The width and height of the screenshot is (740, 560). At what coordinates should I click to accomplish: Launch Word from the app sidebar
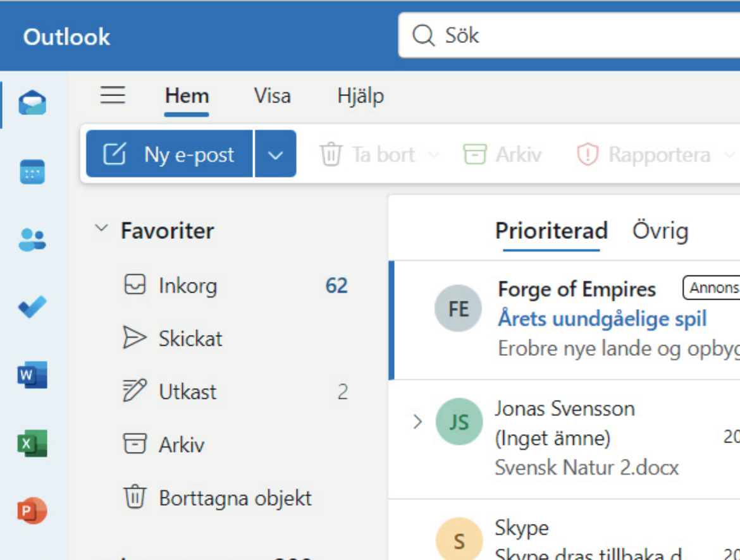coord(32,376)
